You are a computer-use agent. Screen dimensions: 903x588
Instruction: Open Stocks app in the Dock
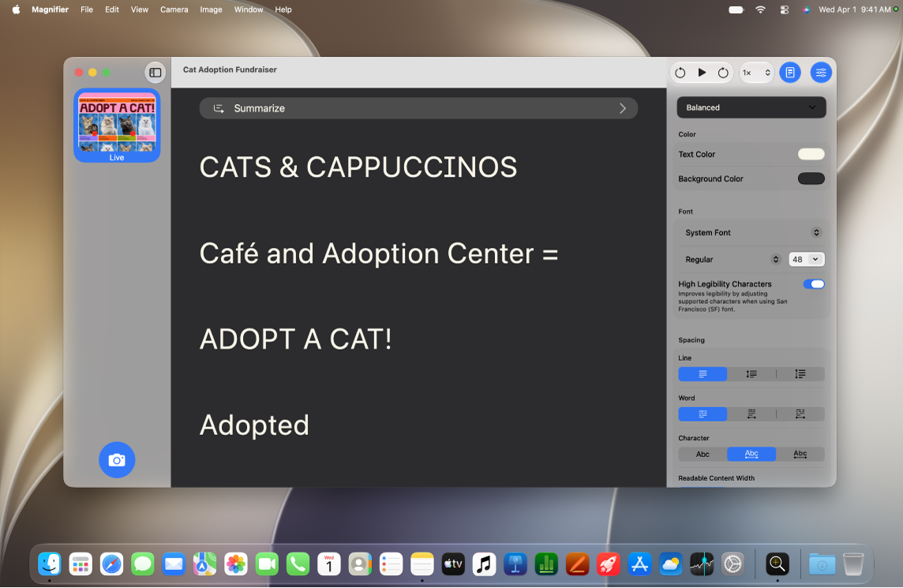click(x=702, y=564)
